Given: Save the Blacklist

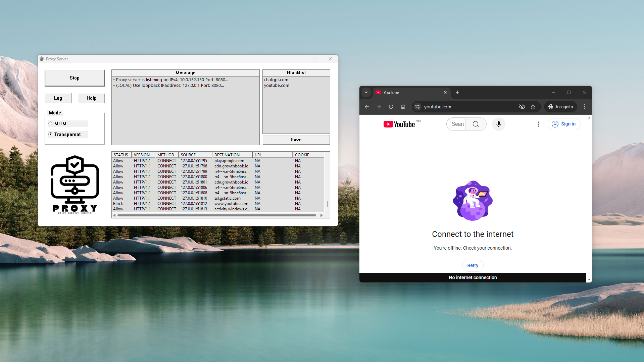Looking at the screenshot, I should point(296,140).
